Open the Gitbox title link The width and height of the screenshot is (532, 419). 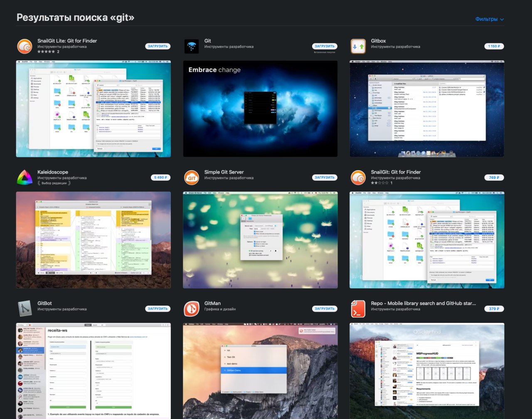click(x=378, y=41)
